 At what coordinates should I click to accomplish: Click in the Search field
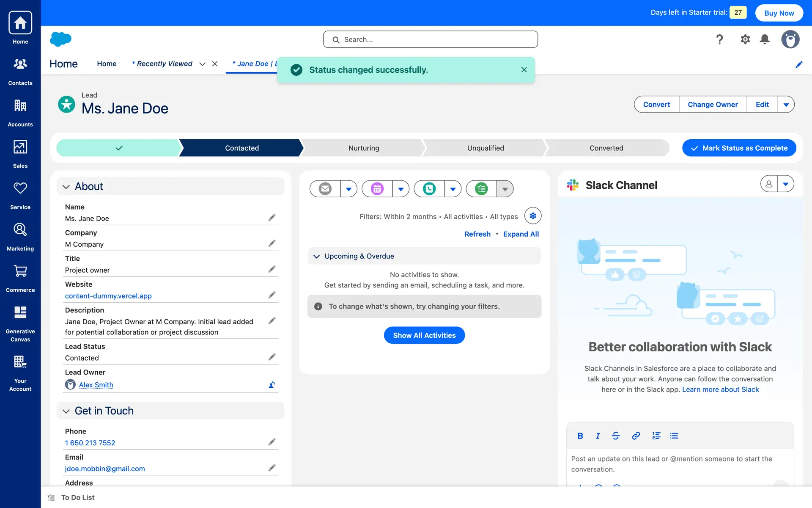click(431, 39)
